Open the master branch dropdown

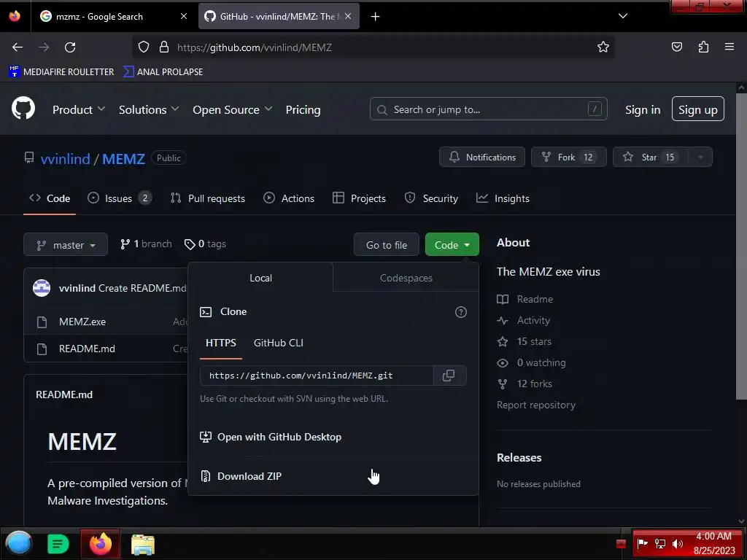pos(66,245)
